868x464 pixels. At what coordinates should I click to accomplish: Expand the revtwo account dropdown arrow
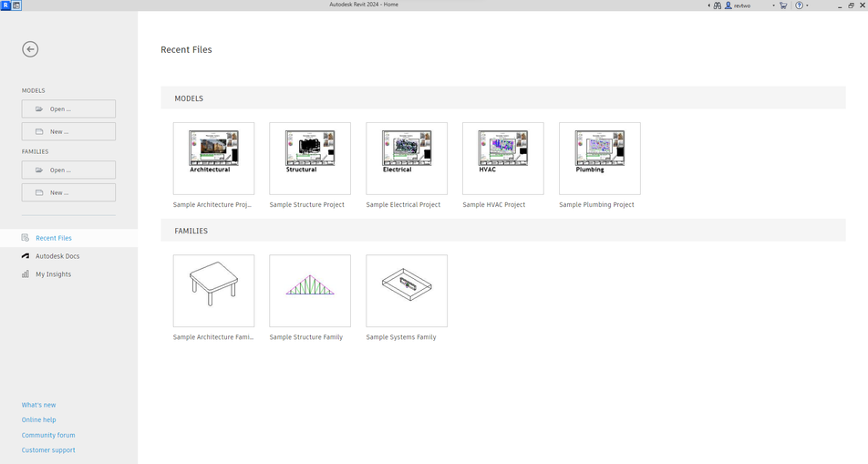click(774, 5)
